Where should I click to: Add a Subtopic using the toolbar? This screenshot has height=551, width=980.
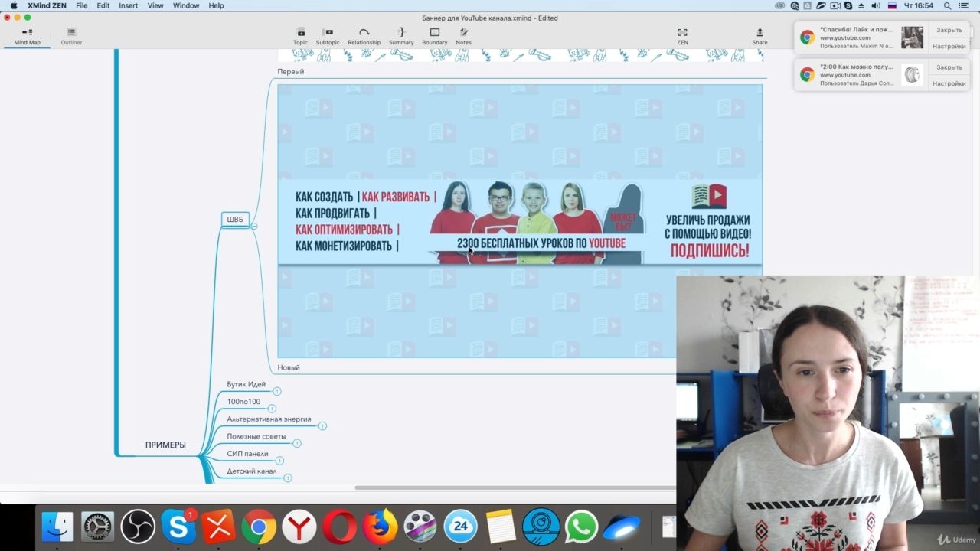click(x=328, y=36)
